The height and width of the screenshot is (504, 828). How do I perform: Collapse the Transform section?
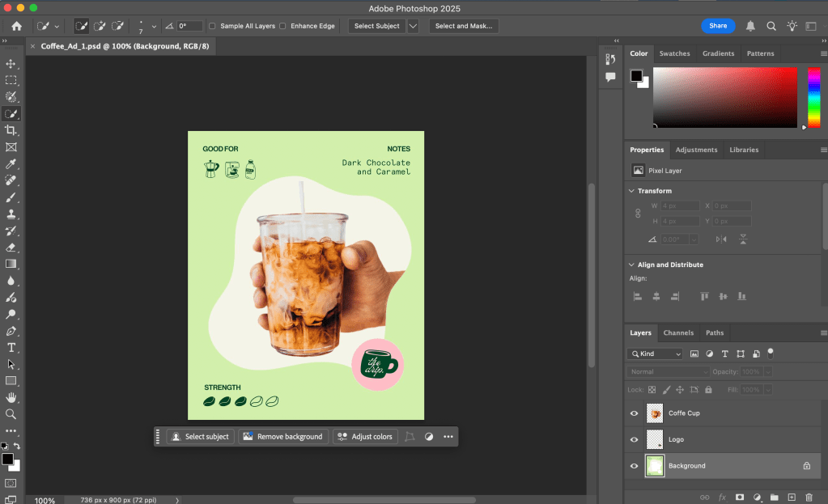pyautogui.click(x=631, y=191)
